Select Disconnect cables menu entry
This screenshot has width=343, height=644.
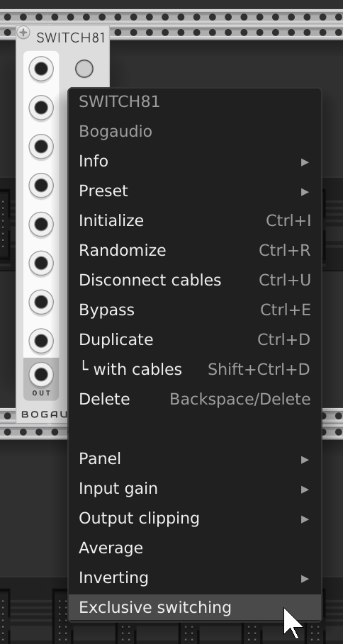point(195,280)
